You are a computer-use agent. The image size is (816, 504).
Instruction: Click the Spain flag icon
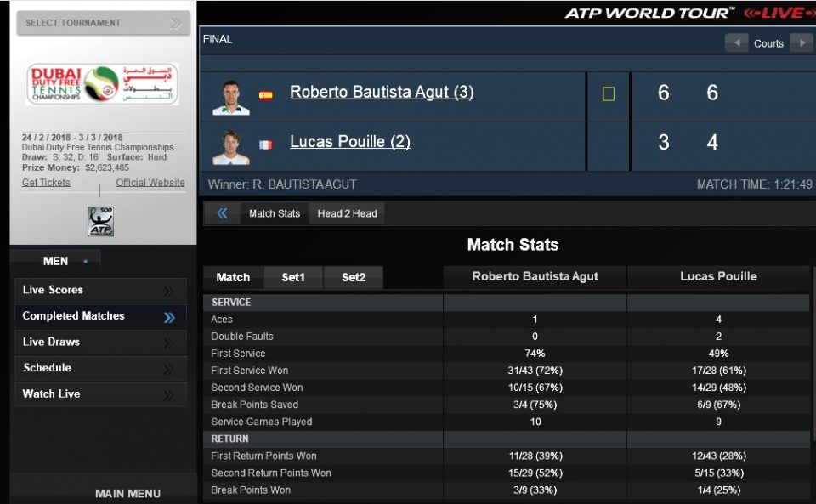point(266,96)
